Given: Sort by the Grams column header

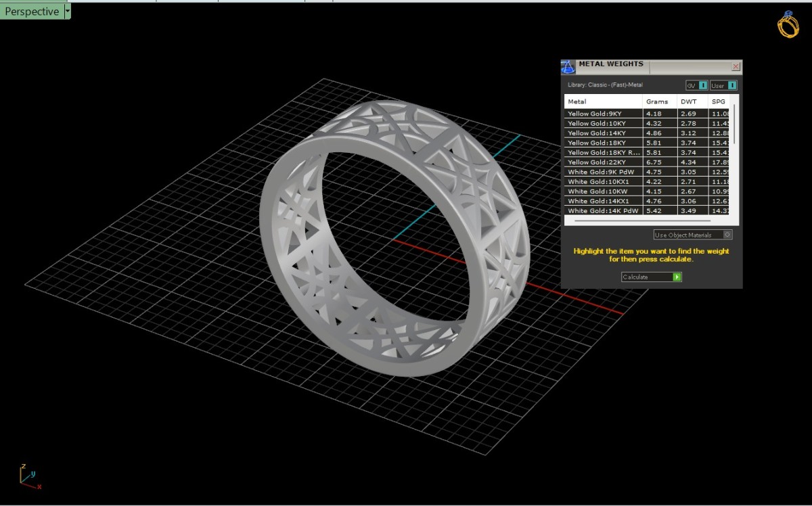Looking at the screenshot, I should (659, 101).
